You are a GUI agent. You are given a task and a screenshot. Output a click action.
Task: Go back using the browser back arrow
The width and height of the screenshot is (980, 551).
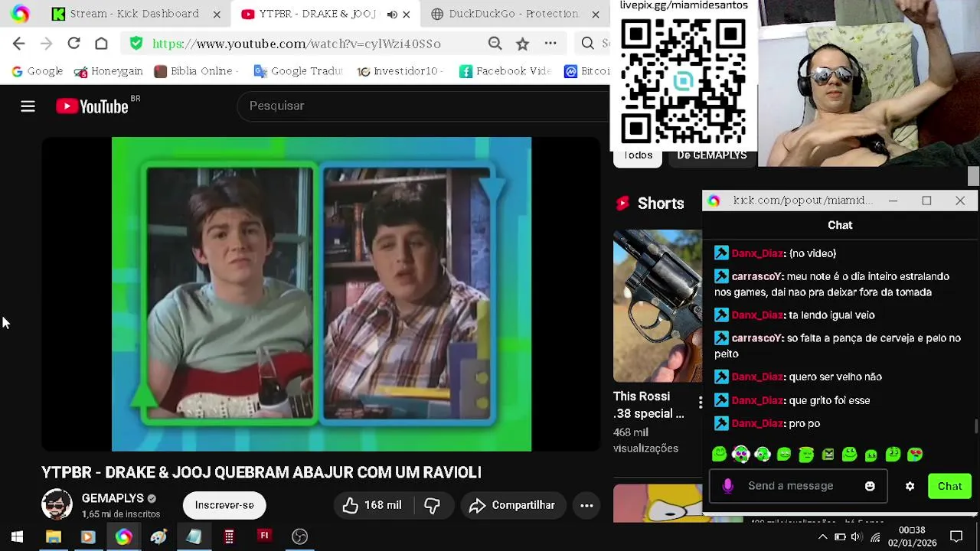pyautogui.click(x=19, y=44)
